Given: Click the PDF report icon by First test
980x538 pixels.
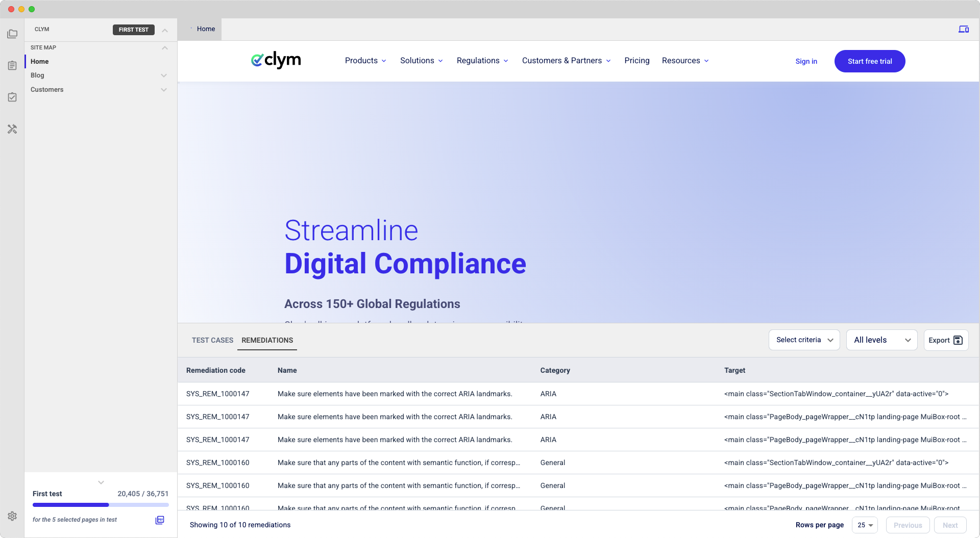Looking at the screenshot, I should pyautogui.click(x=160, y=520).
